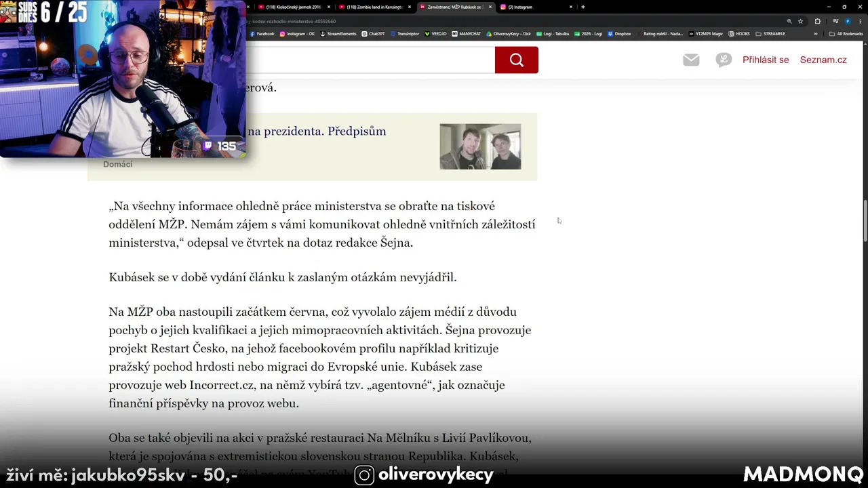Open the OliverovyKecy – Disk bookmark
The height and width of the screenshot is (488, 868).
click(x=509, y=33)
